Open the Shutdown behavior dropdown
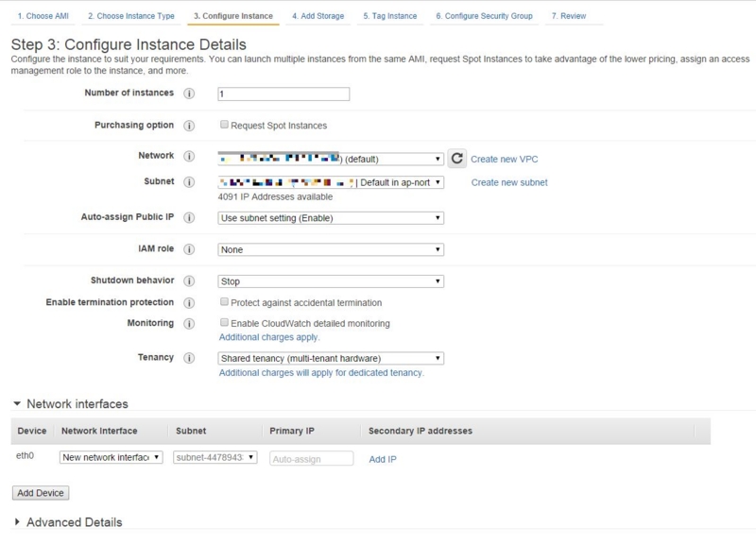The width and height of the screenshot is (756, 544). click(331, 281)
